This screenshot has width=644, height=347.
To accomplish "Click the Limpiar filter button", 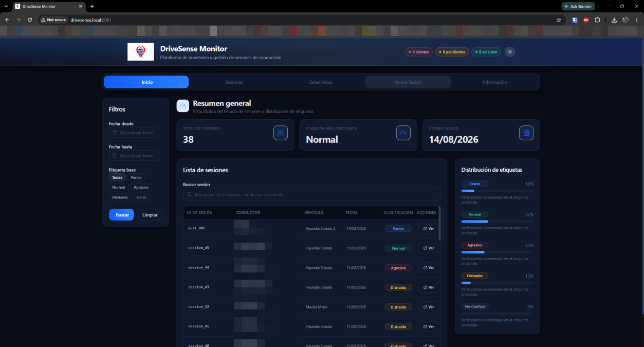I will click(x=150, y=215).
